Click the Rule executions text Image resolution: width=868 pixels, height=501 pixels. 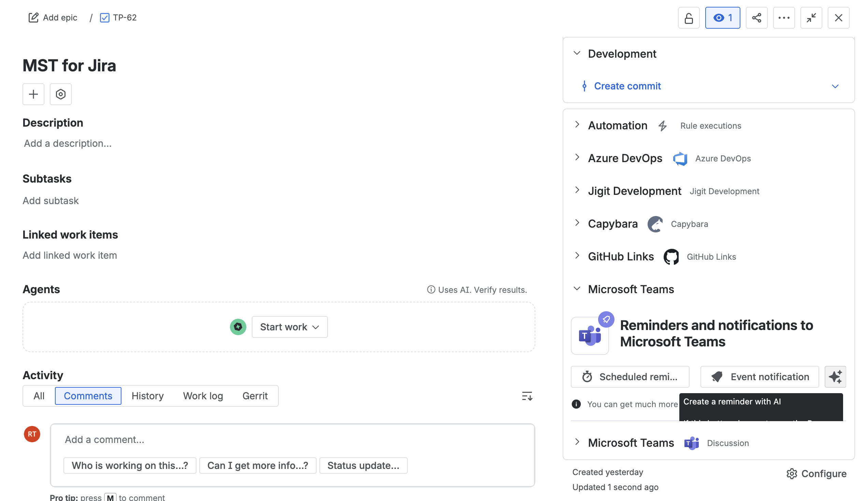710,126
